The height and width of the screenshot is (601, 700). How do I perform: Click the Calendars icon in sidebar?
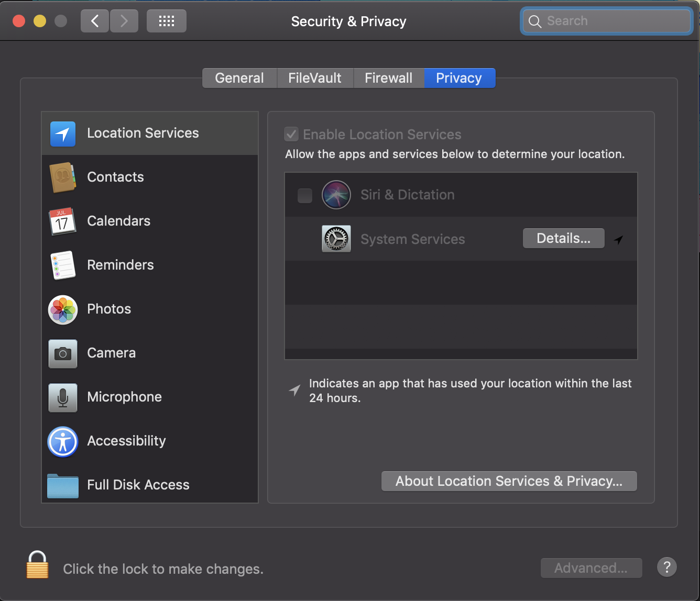click(63, 221)
